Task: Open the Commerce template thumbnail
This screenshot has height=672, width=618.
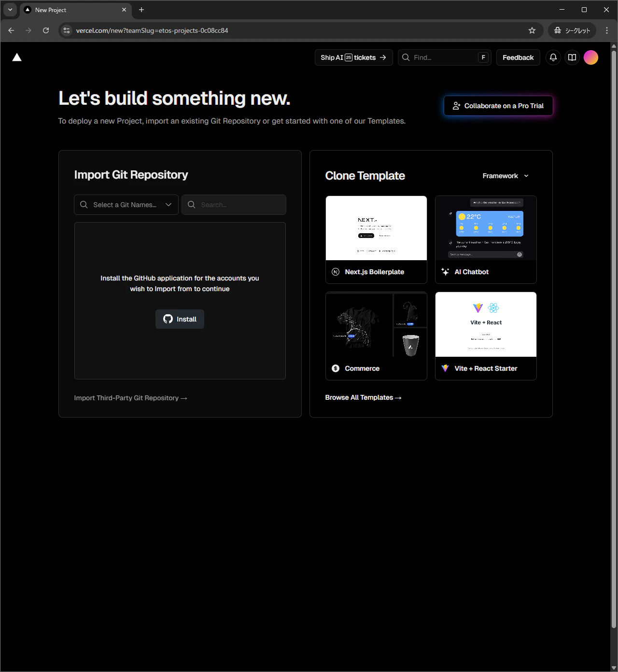Action: 377,324
